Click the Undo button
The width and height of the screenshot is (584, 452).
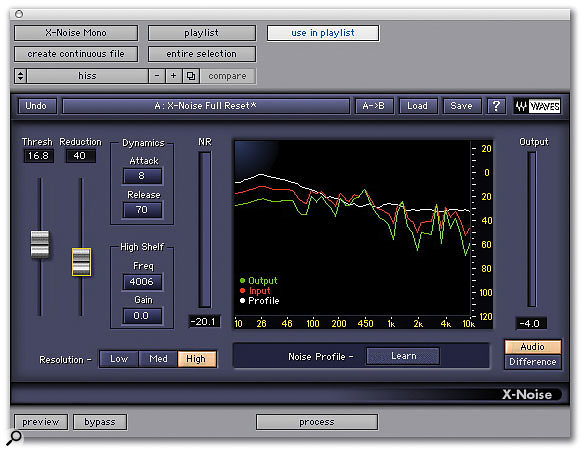(36, 106)
